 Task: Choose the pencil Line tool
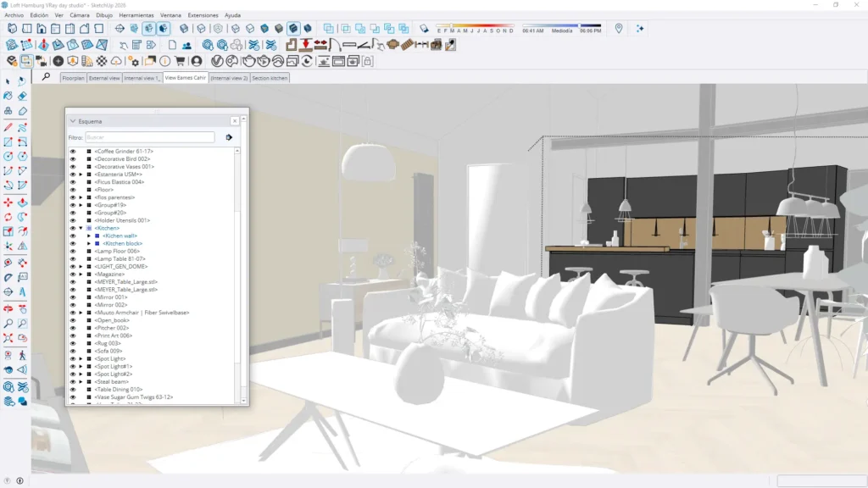point(8,127)
